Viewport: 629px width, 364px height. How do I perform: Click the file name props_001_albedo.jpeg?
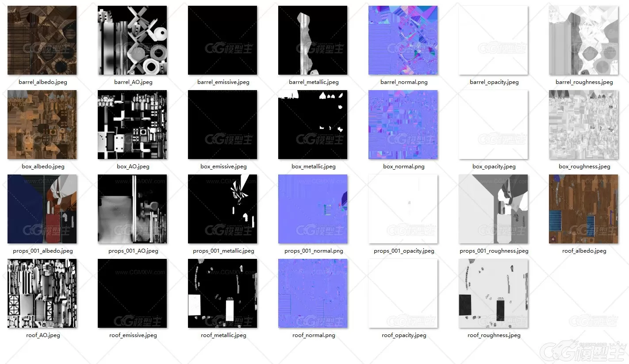click(43, 251)
